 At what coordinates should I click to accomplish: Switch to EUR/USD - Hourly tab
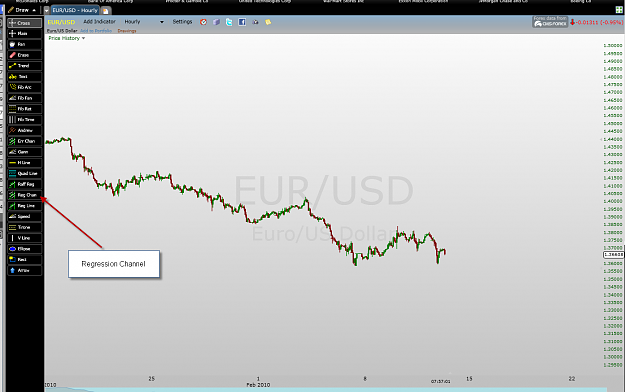pyautogui.click(x=75, y=10)
